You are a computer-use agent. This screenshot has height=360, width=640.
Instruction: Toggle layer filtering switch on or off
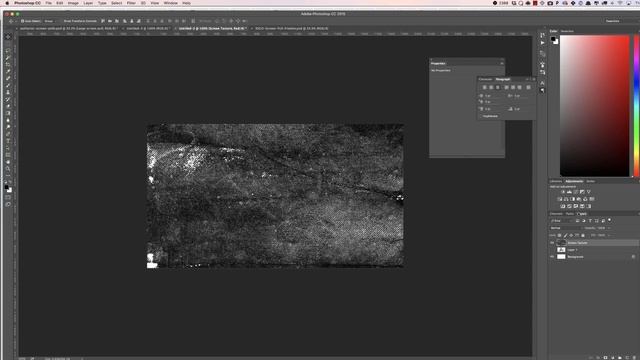610,220
